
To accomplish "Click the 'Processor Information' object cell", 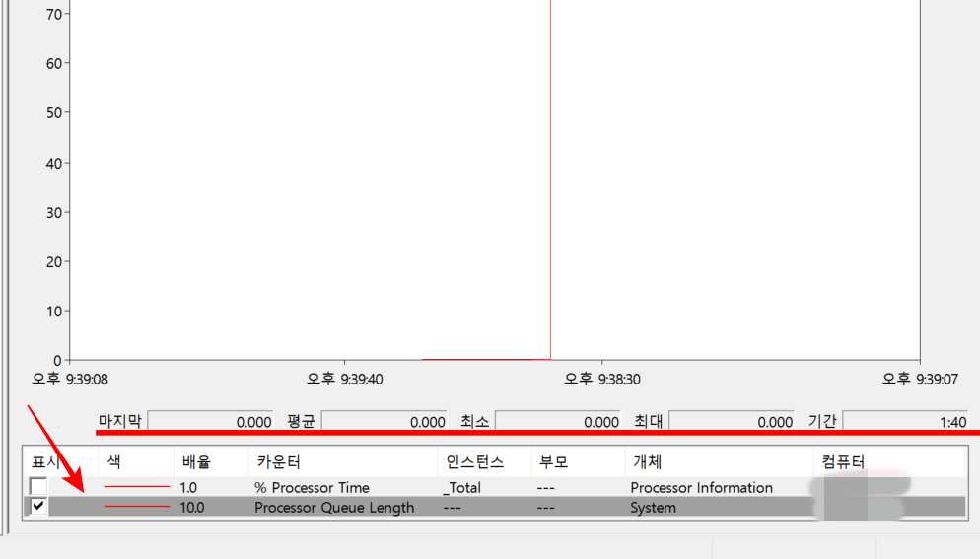I will 701,488.
